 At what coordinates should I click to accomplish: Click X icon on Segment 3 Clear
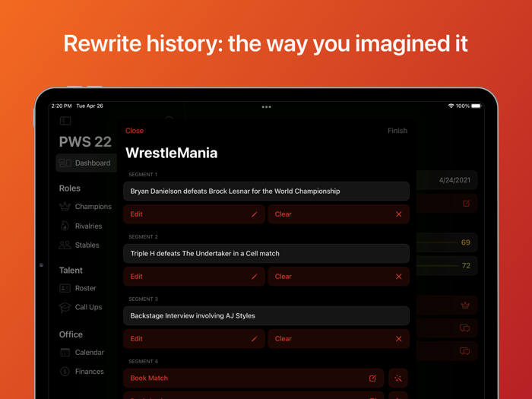[x=399, y=339]
